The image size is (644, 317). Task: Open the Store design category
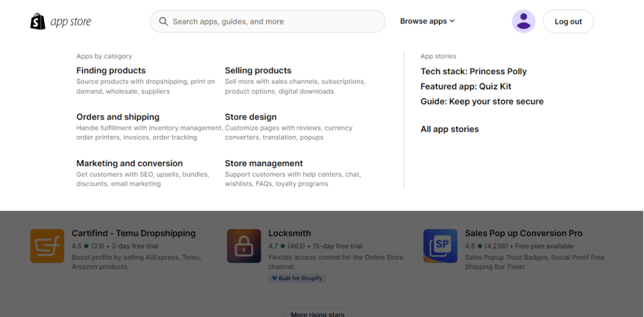click(251, 117)
